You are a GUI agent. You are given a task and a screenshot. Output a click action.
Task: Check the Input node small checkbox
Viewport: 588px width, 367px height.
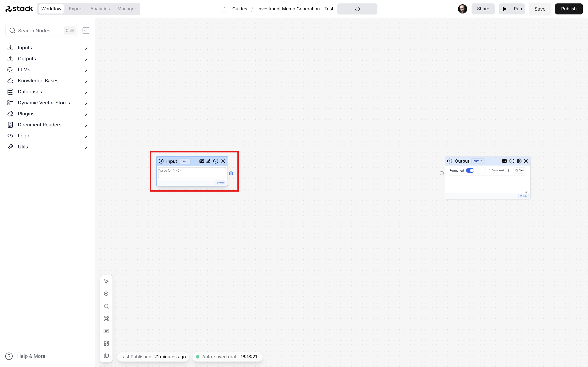pyautogui.click(x=231, y=173)
